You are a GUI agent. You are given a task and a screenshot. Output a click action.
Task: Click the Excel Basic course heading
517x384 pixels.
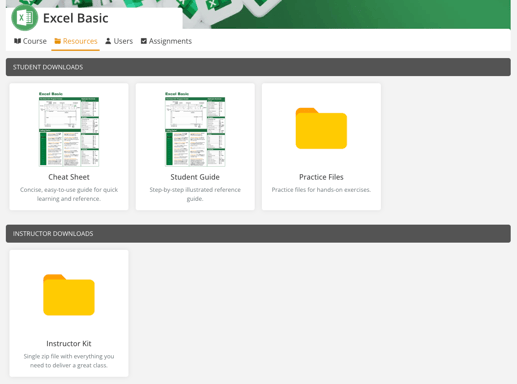click(76, 18)
